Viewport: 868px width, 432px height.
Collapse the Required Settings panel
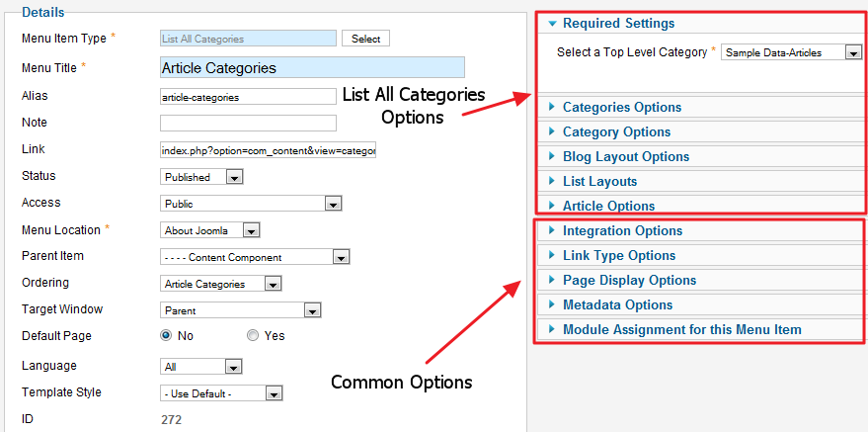coord(619,24)
